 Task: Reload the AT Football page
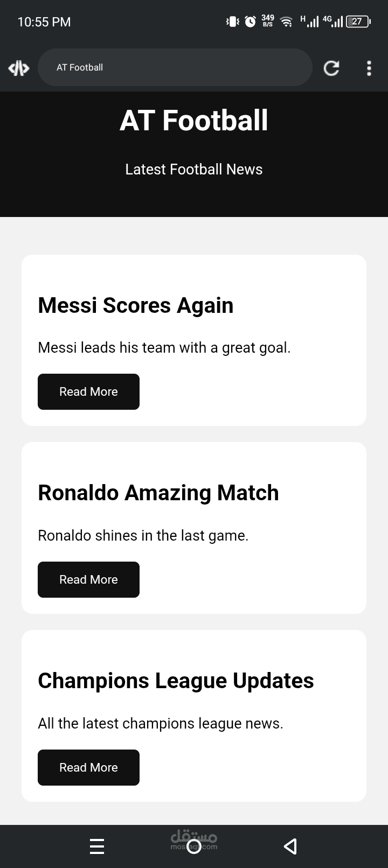[x=331, y=68]
